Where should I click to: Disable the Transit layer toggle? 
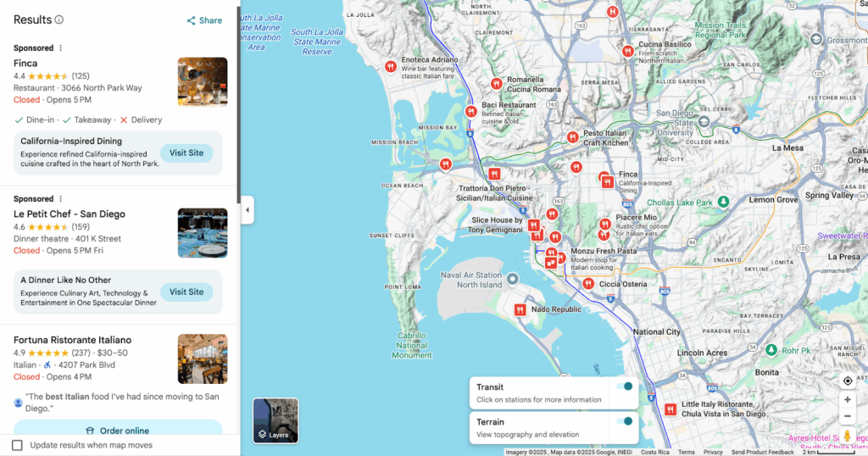tap(626, 386)
